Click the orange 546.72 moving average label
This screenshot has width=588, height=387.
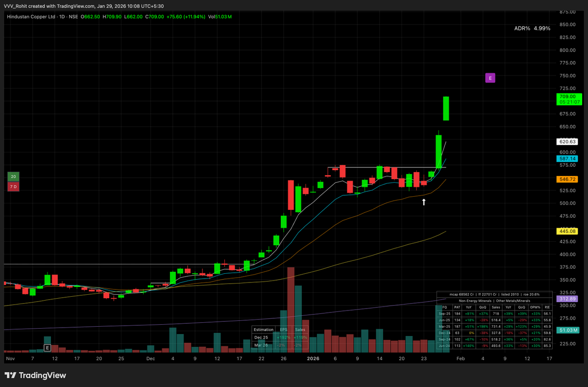pos(567,180)
